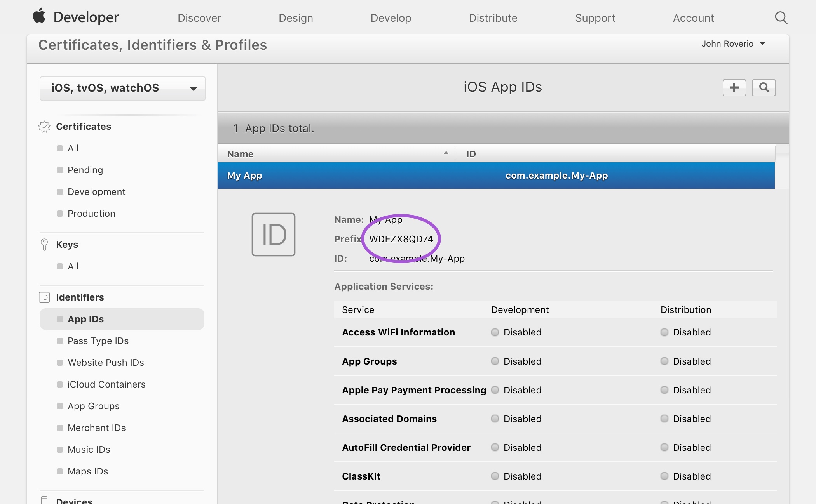Open site search magnifier in top navigation
The height and width of the screenshot is (504, 816).
[781, 18]
